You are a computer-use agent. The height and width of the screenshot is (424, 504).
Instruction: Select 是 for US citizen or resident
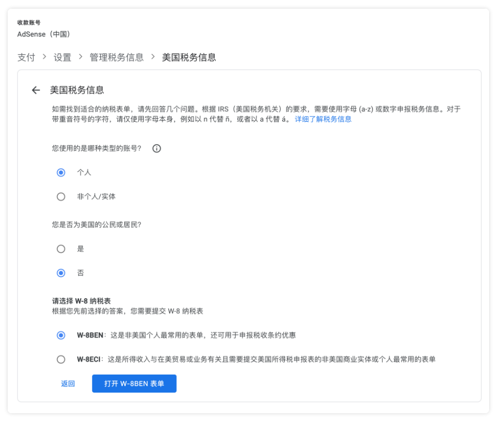[61, 249]
